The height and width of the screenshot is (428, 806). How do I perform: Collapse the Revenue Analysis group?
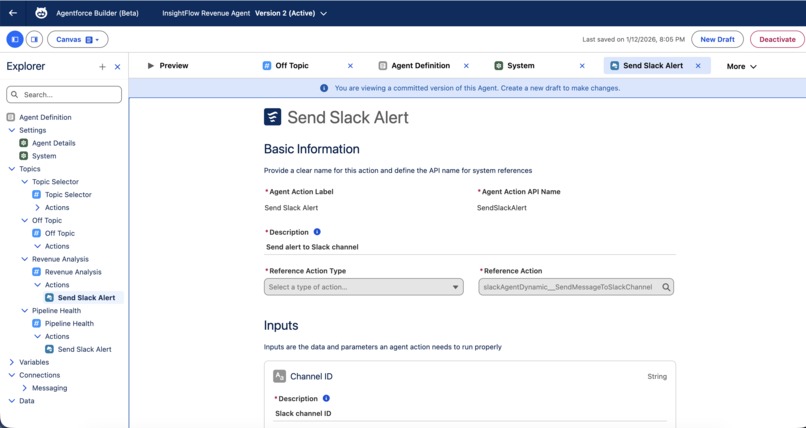(x=25, y=259)
